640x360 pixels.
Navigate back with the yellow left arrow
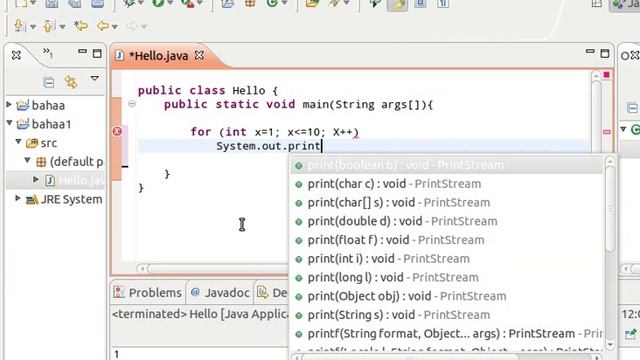coord(102,27)
